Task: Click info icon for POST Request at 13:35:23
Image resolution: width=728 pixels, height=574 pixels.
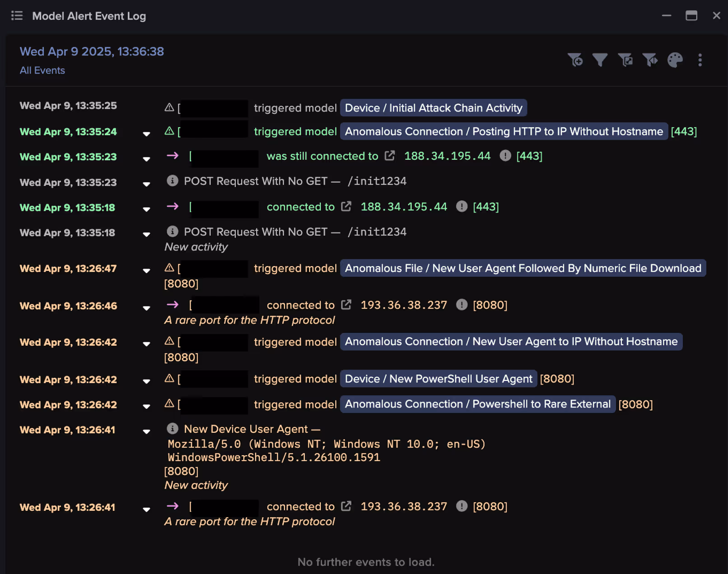Action: (173, 181)
